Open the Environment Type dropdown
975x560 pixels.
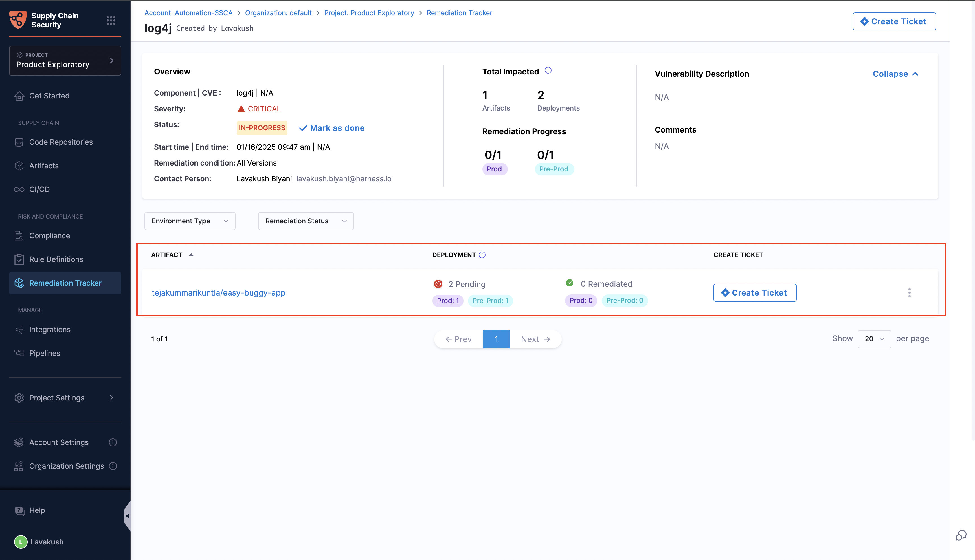(190, 221)
